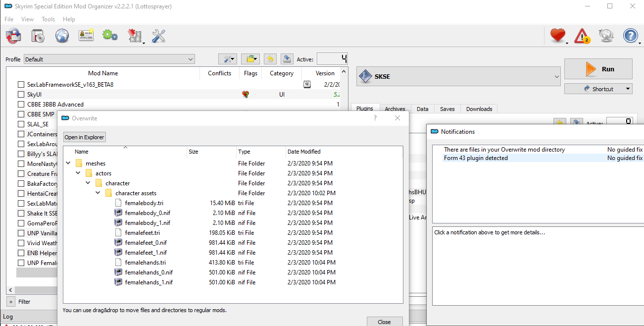Viewport: 644px width, 326px height.
Task: Enable the SLAL_SE mod checkbox
Action: click(21, 124)
